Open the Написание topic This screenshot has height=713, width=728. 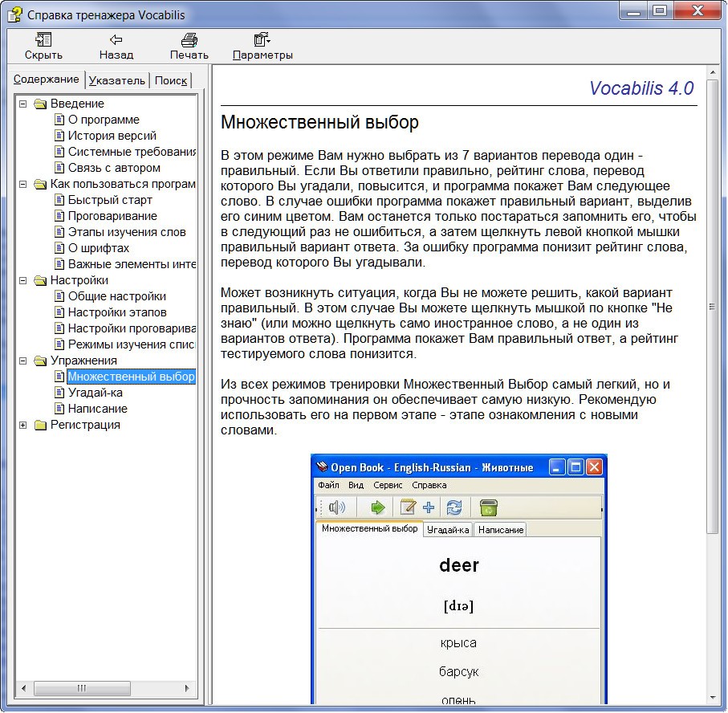(x=97, y=409)
